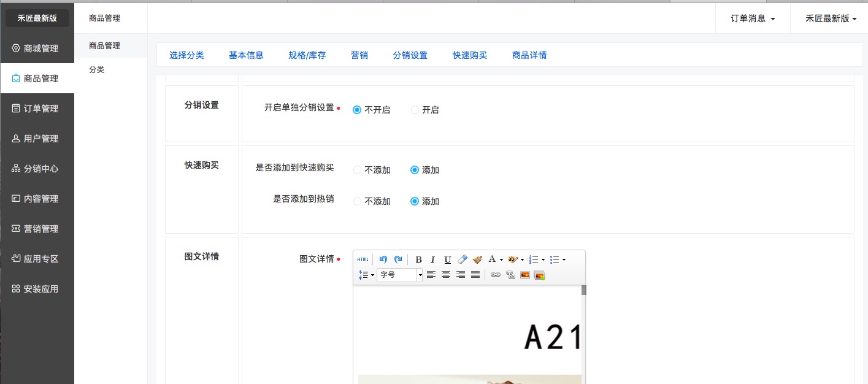The height and width of the screenshot is (384, 868).
Task: Click the multi-image upload icon
Action: point(539,275)
